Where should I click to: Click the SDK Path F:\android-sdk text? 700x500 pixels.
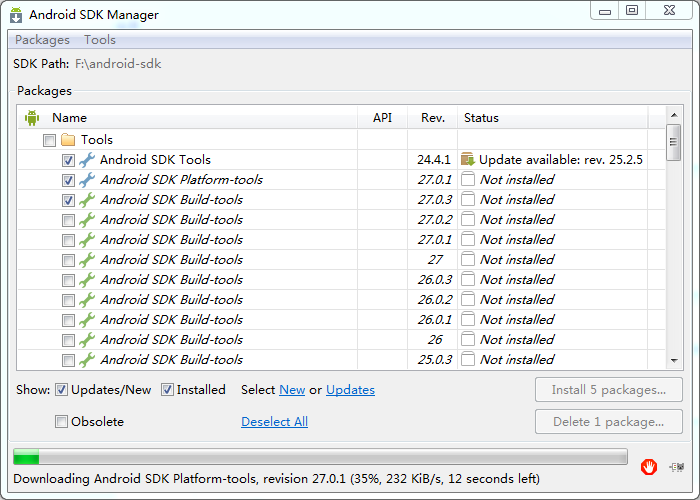click(118, 64)
